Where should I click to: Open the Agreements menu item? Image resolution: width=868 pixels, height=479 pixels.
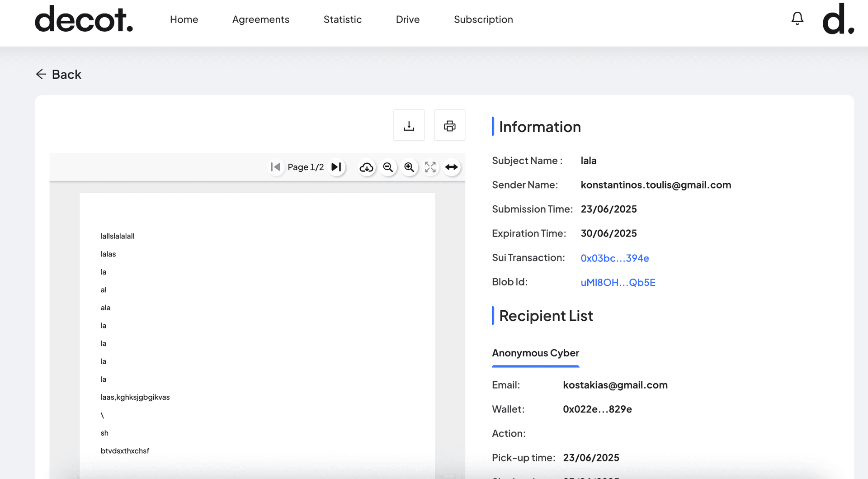tap(261, 19)
